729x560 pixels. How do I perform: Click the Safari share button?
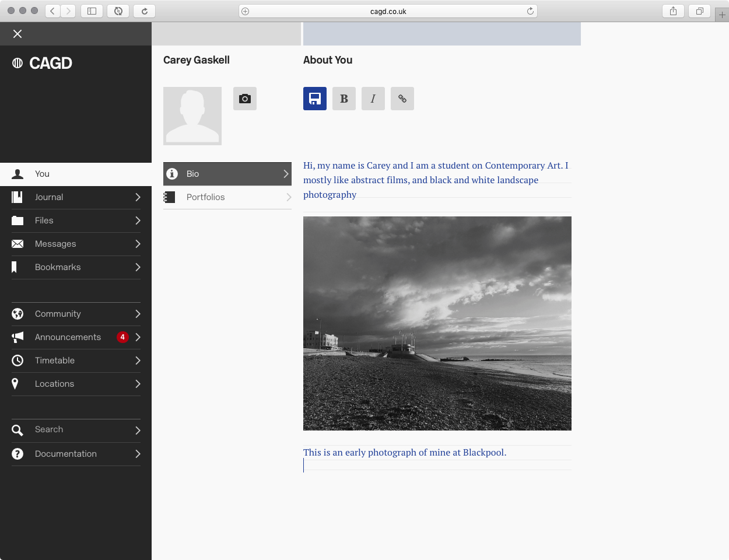(673, 11)
